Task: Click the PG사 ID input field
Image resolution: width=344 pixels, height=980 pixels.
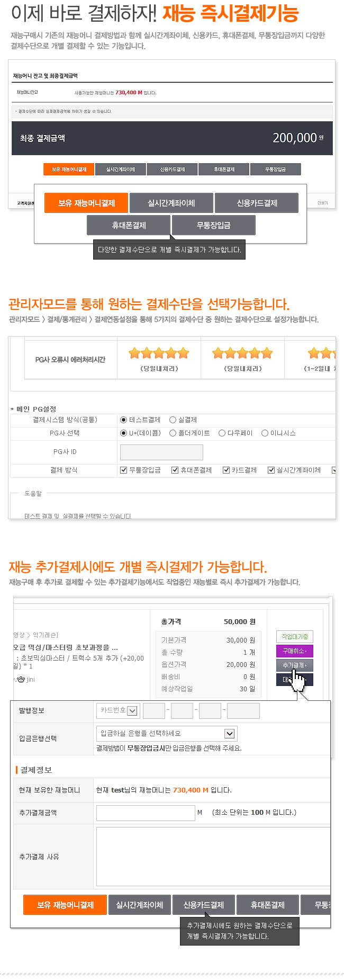Action: [x=161, y=452]
